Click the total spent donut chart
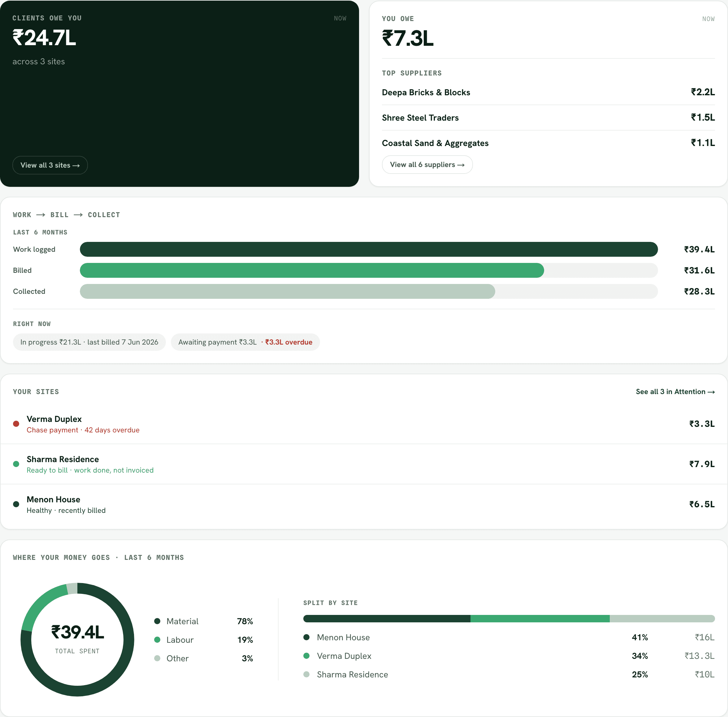Screen dimensions: 728x717 (x=77, y=639)
